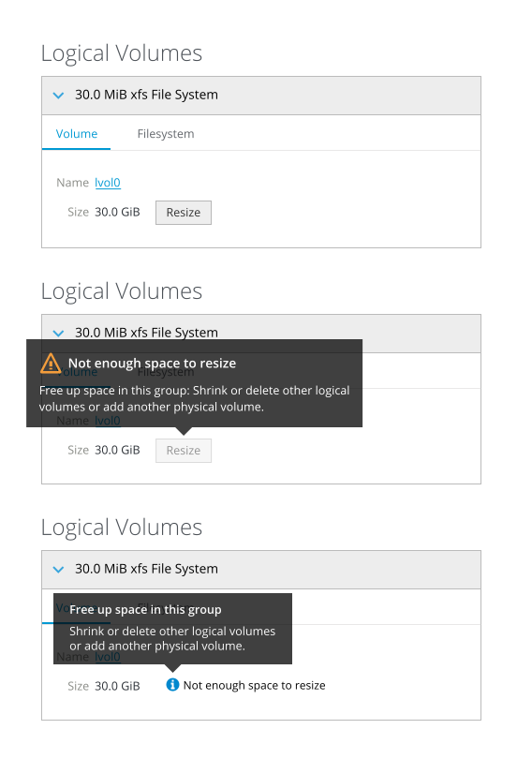
Task: Click the second Logical Volumes heading
Action: (122, 291)
